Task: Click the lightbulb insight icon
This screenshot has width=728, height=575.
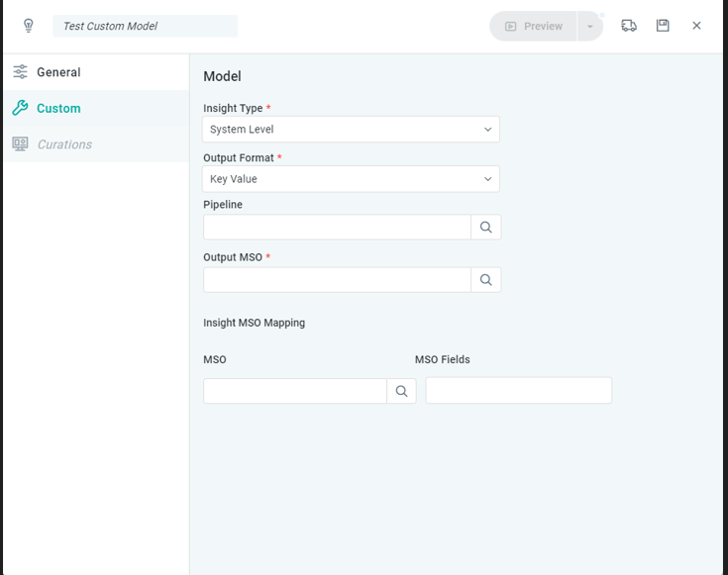Action: 28,26
